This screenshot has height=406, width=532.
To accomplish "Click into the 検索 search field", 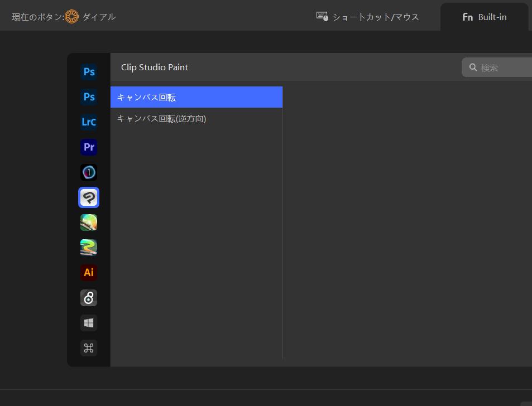I will [x=497, y=67].
